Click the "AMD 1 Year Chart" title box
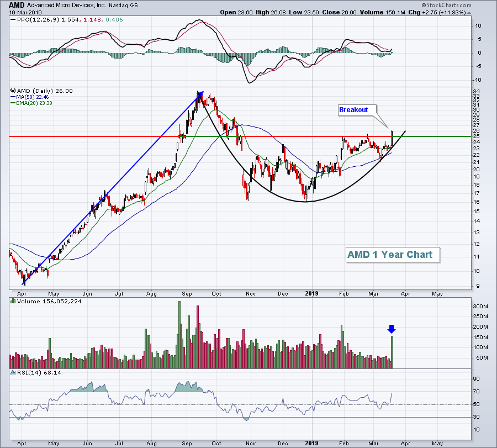 point(393,255)
